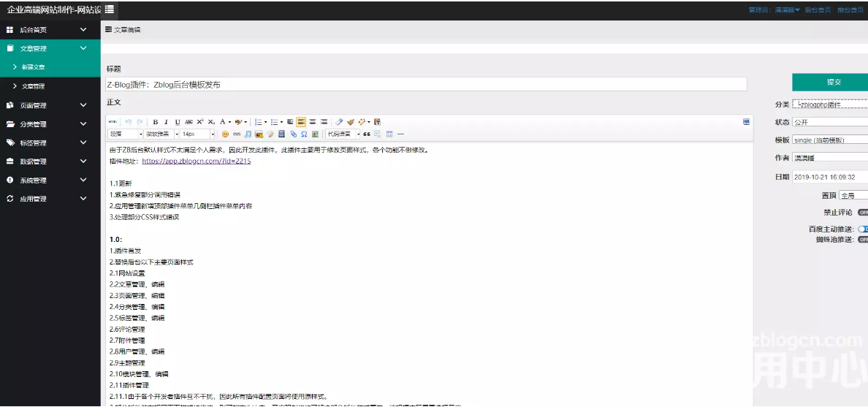This screenshot has width=868, height=407.
Task: Open the app.zblogcn.com plugin link
Action: pyautogui.click(x=196, y=161)
